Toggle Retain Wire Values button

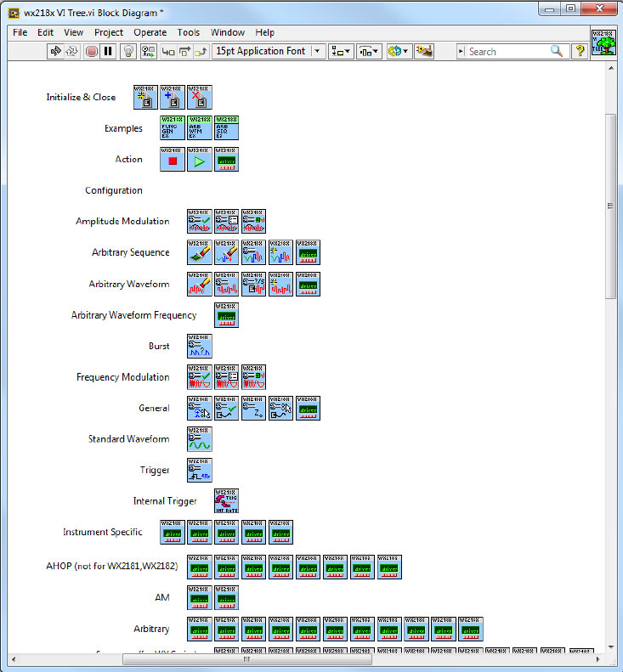(149, 51)
